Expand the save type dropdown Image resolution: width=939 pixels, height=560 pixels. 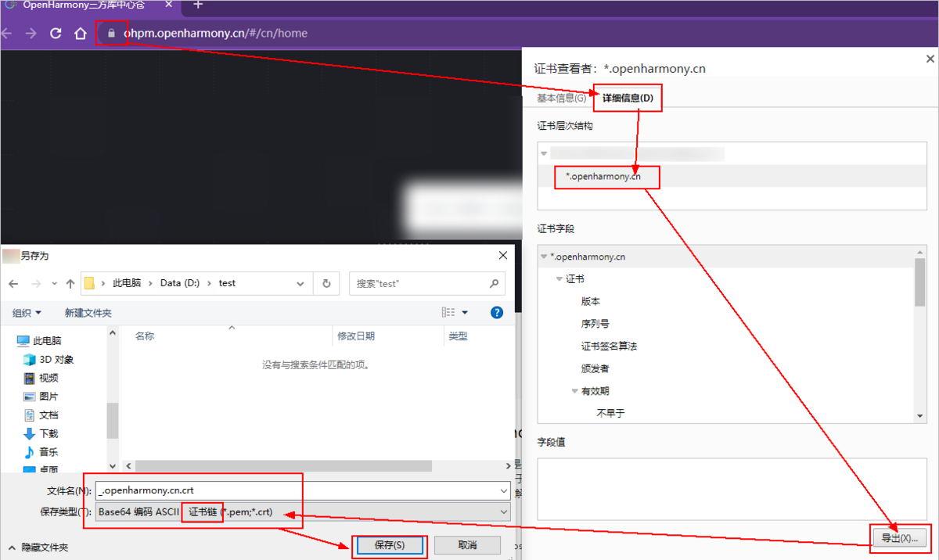[503, 512]
